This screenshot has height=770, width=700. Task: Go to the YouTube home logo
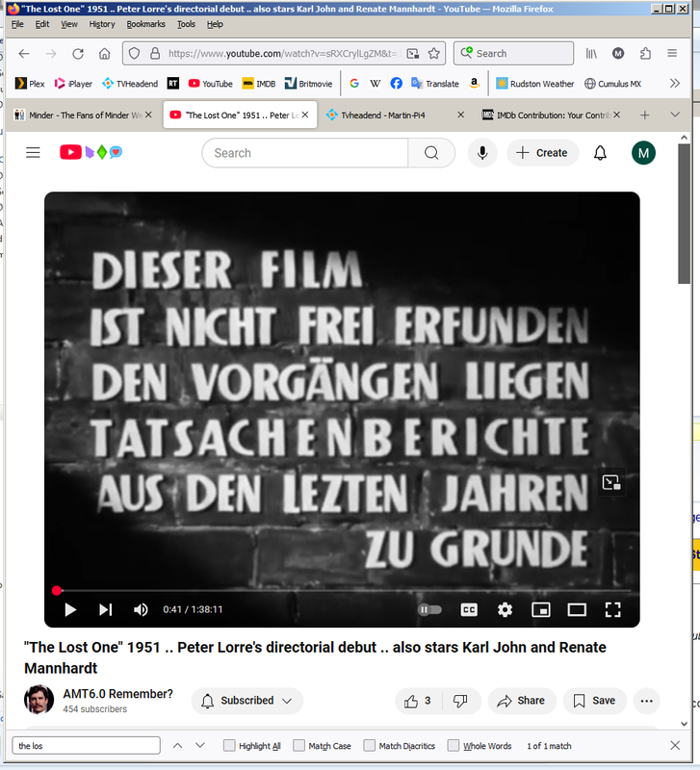[x=91, y=153]
